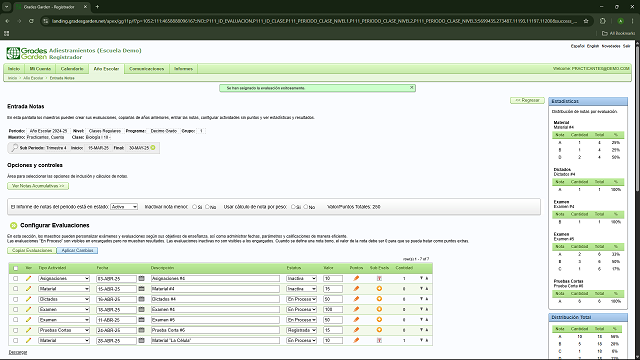Image resolution: width=640 pixels, height=360 pixels.
Task: Open Estatus dropdown for Prueba Corta #6
Action: coord(301,330)
